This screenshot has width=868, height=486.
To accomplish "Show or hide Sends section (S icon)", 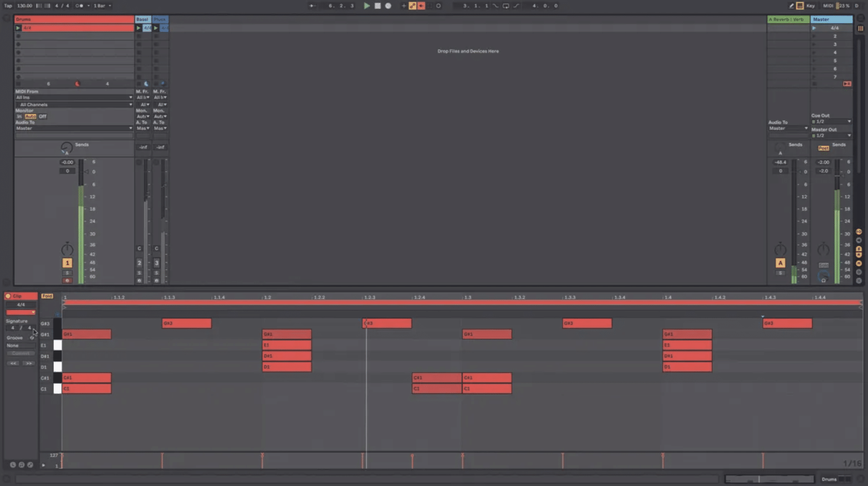I will [859, 249].
